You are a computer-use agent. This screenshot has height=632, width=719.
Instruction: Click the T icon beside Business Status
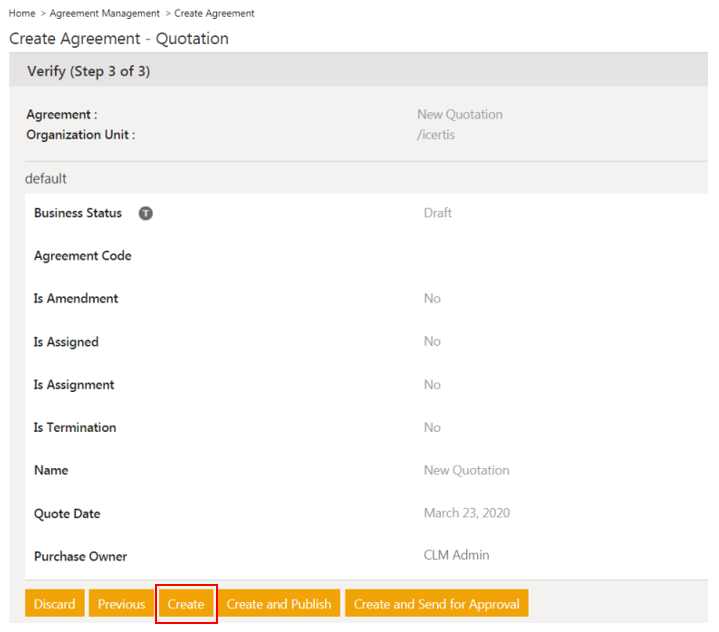(146, 213)
